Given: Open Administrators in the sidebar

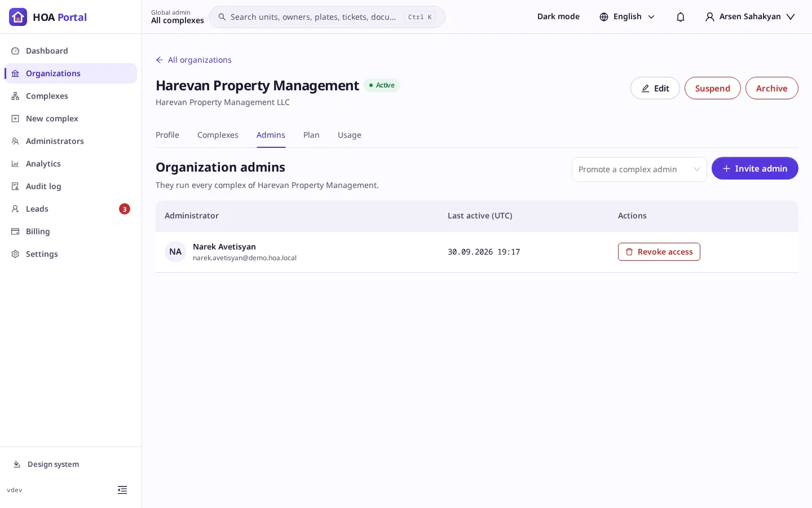Looking at the screenshot, I should (70, 141).
